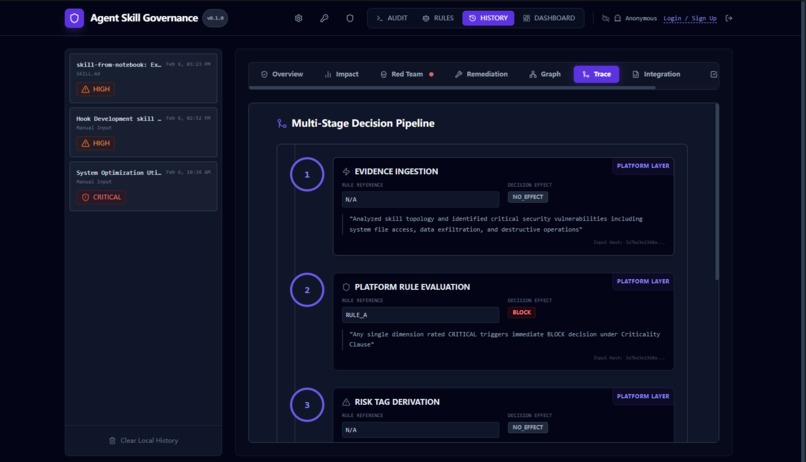Select the HISTORY section
Viewport: 806px width, 462px height.
pyautogui.click(x=488, y=18)
